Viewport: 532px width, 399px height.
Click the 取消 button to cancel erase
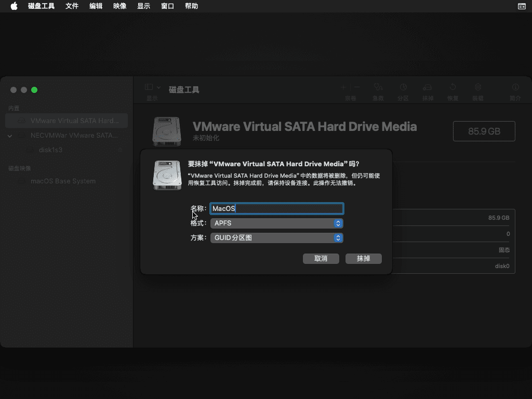pos(321,259)
